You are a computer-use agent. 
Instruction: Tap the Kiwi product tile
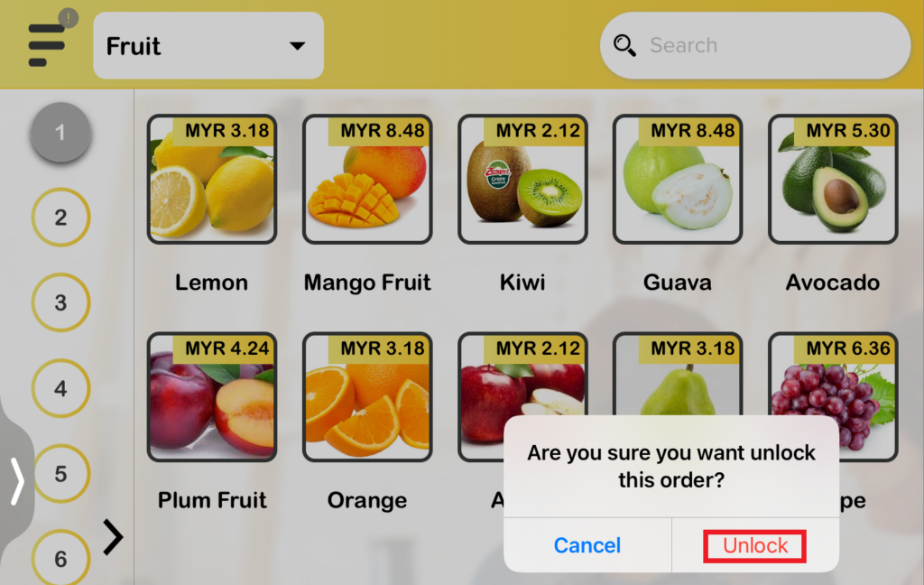522,180
